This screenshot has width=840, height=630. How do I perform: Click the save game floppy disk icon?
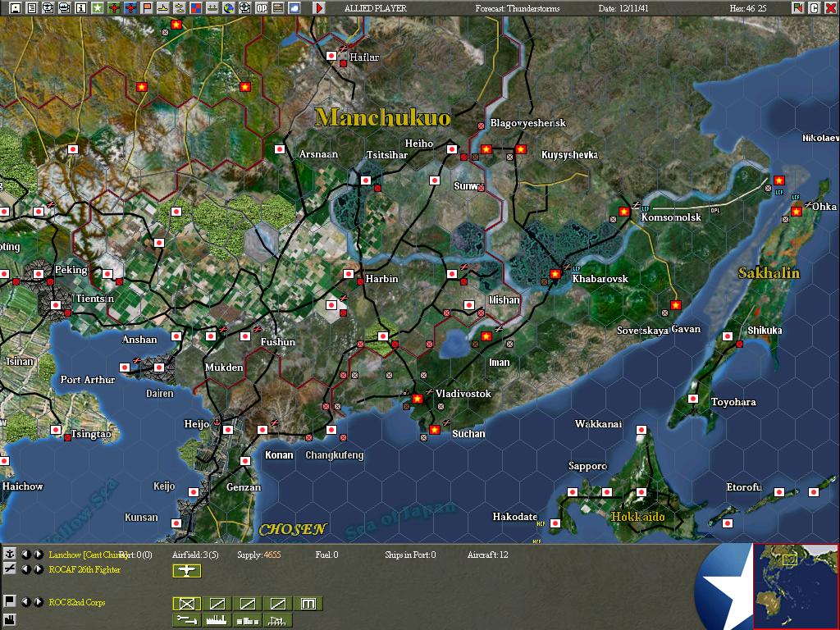coord(16,8)
